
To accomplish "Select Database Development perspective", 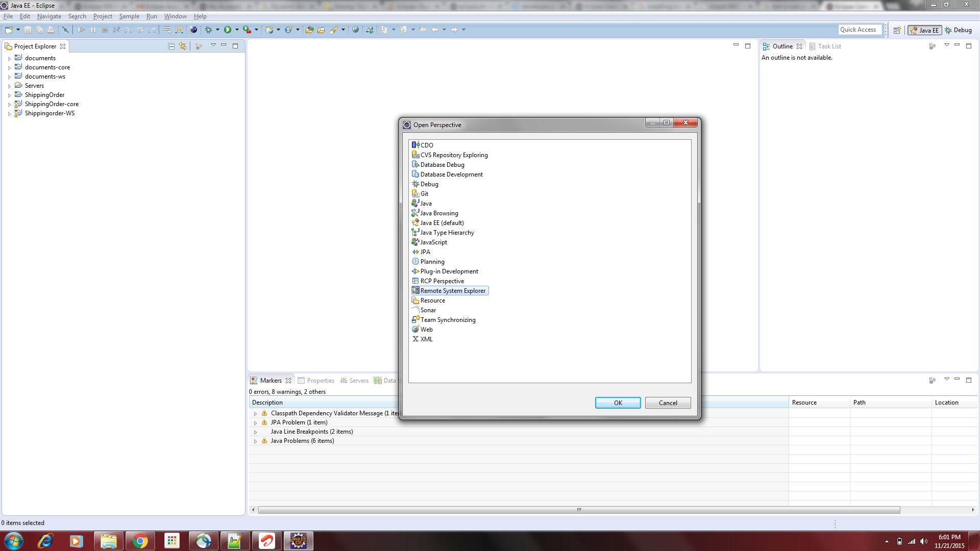I will (x=447, y=174).
